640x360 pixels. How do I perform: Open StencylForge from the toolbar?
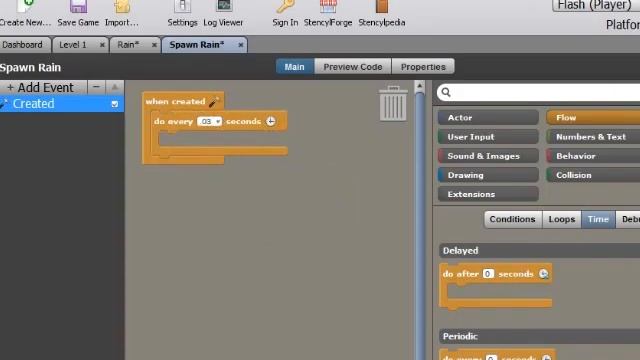coord(328,7)
